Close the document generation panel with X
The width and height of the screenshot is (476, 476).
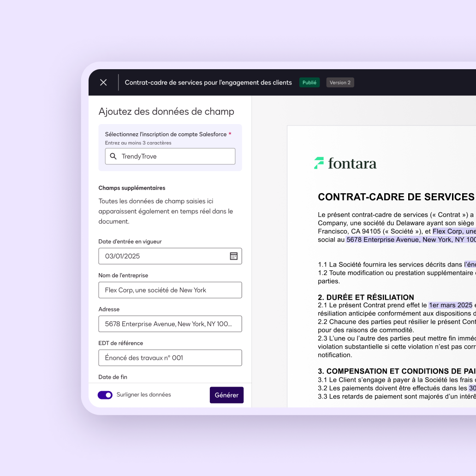pos(103,83)
